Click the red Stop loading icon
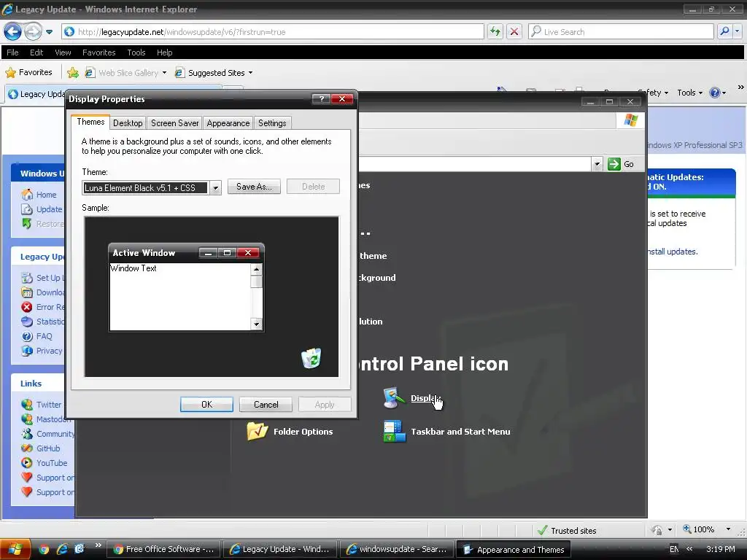747x560 pixels. [514, 32]
